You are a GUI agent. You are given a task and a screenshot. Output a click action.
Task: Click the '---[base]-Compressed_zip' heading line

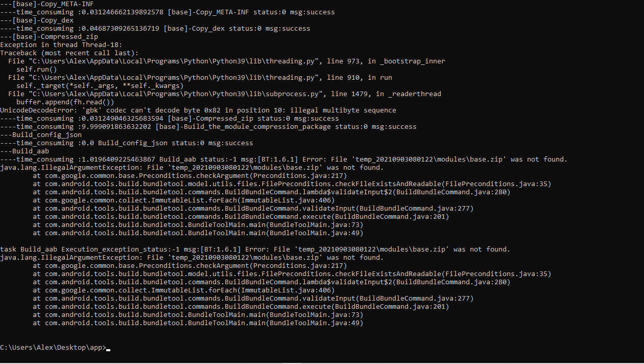[x=49, y=37]
